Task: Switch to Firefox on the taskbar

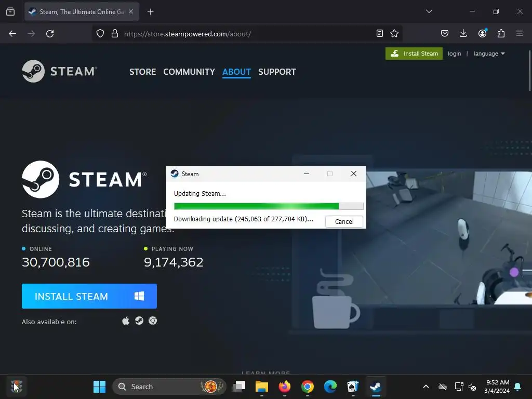Action: click(x=284, y=387)
